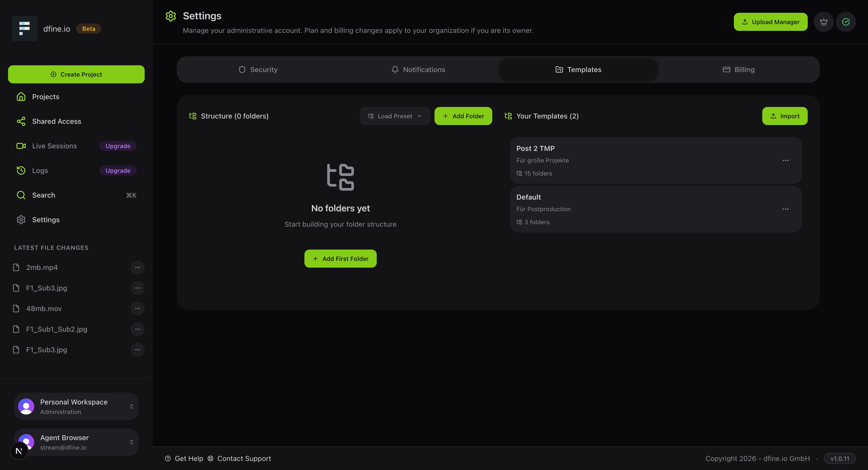Click the Structure folder tree icon
The width and height of the screenshot is (868, 470).
click(x=193, y=116)
